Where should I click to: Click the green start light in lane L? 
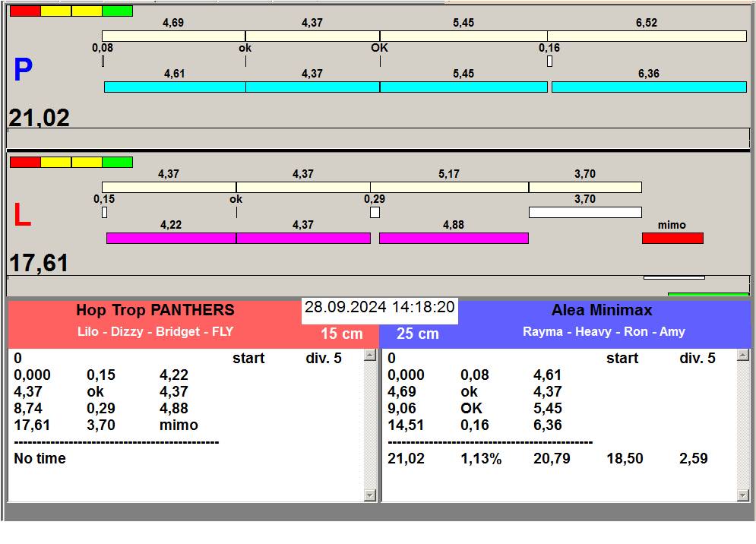coord(117,163)
